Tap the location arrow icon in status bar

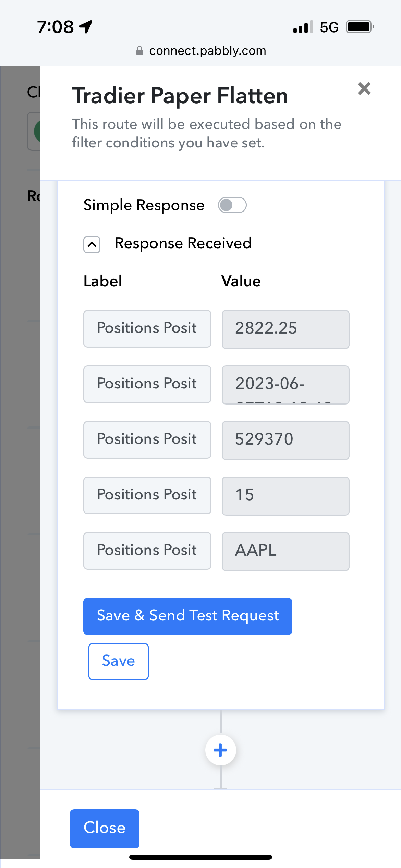[86, 27]
